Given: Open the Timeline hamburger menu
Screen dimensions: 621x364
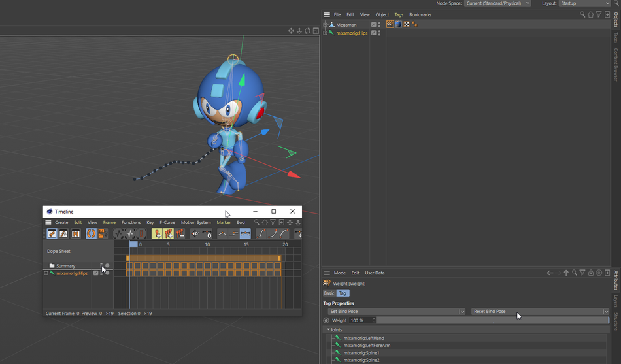Looking at the screenshot, I should (48, 223).
